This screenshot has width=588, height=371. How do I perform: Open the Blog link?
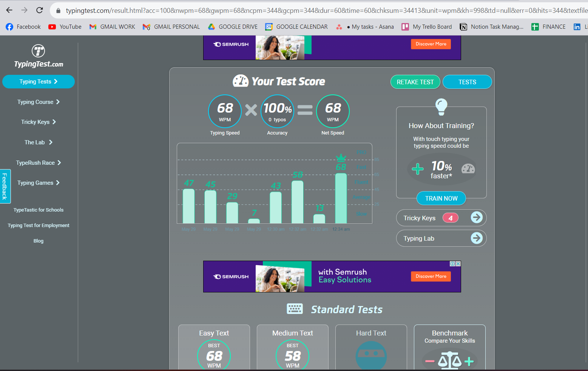tap(39, 241)
